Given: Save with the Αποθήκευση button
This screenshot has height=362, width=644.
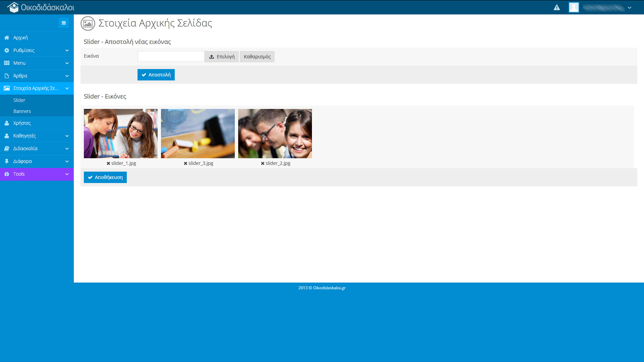Looking at the screenshot, I should pos(105,177).
